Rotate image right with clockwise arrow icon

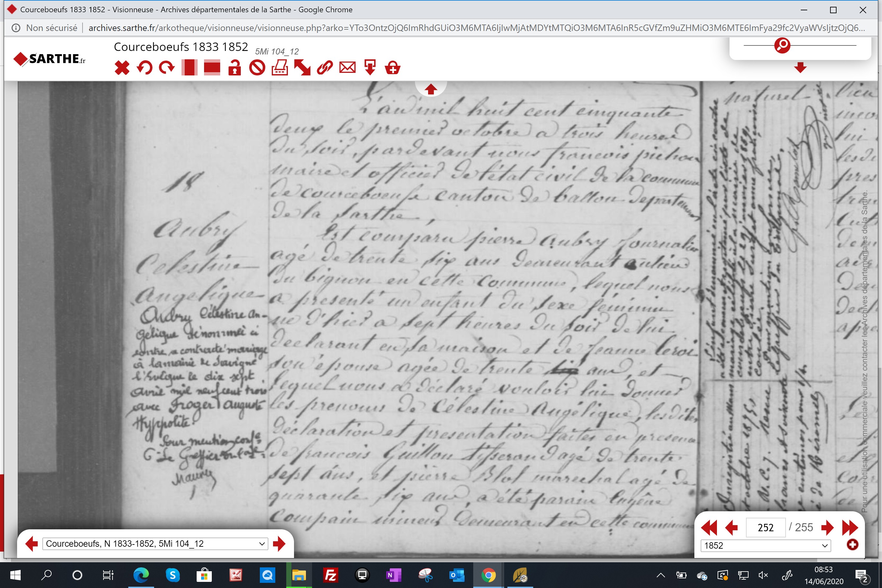(167, 68)
